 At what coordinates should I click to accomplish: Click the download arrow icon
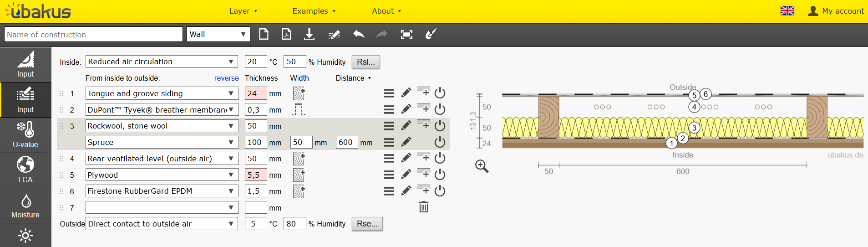click(309, 34)
